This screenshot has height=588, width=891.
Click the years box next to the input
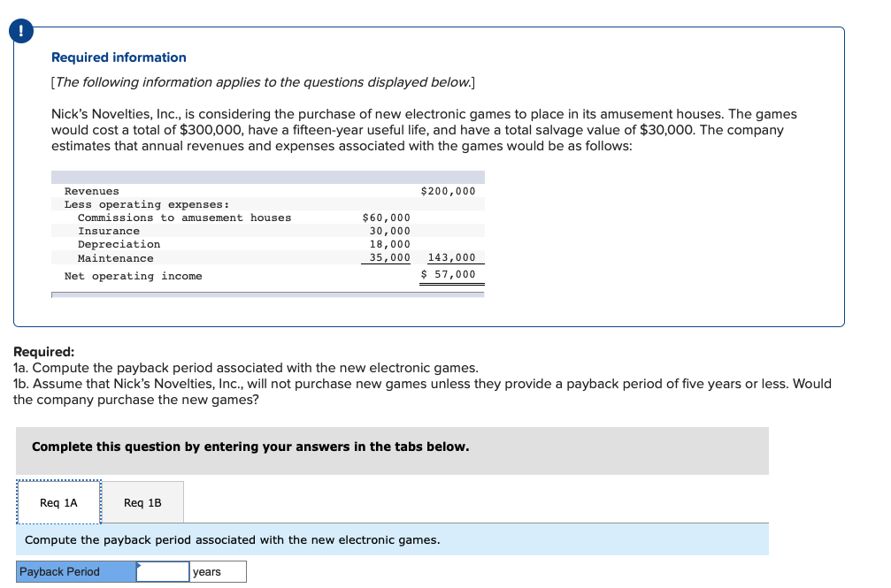pyautogui.click(x=217, y=571)
